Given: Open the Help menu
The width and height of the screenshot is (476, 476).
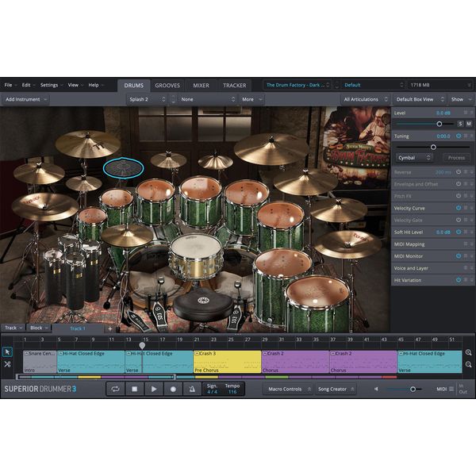Looking at the screenshot, I should coord(96,85).
